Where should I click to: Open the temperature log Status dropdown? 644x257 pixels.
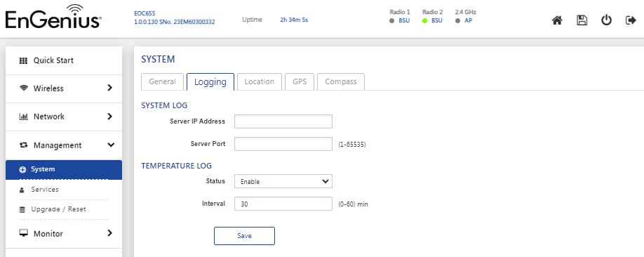(283, 181)
